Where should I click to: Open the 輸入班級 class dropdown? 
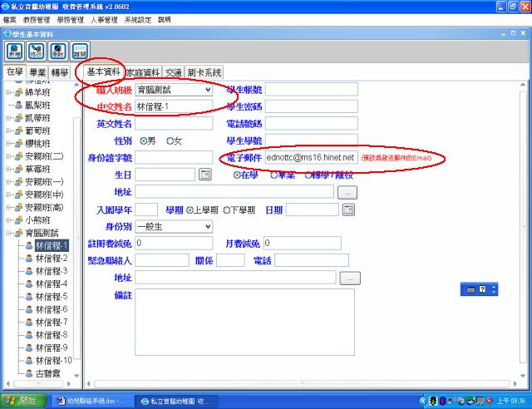[207, 90]
